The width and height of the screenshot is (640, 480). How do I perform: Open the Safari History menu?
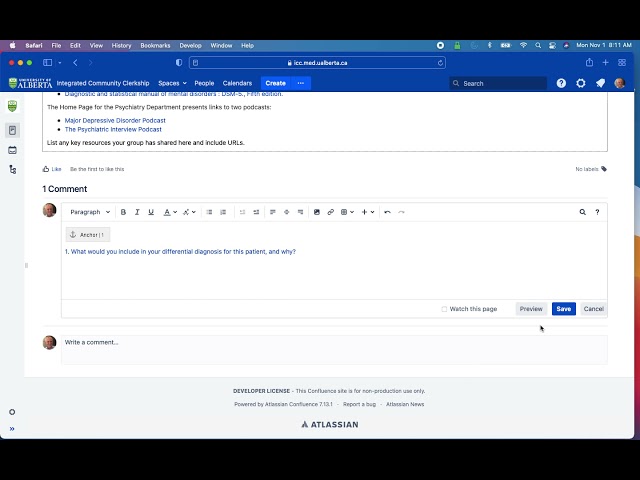[x=122, y=46]
